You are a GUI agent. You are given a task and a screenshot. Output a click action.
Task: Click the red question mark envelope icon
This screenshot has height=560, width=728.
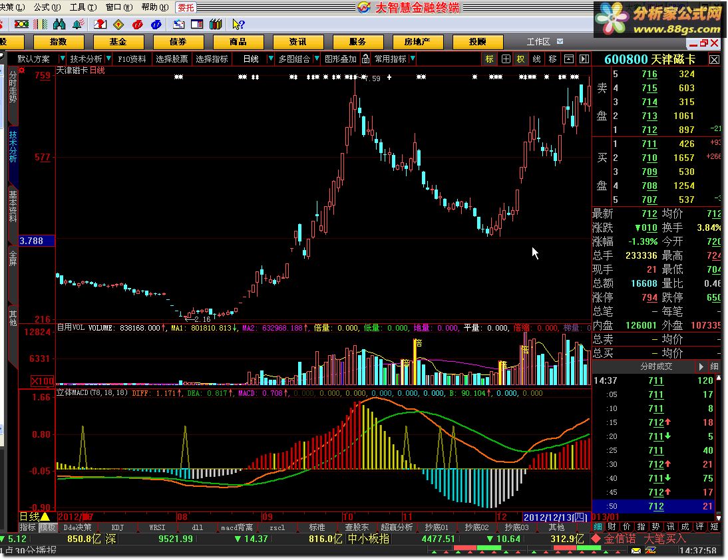(100, 24)
